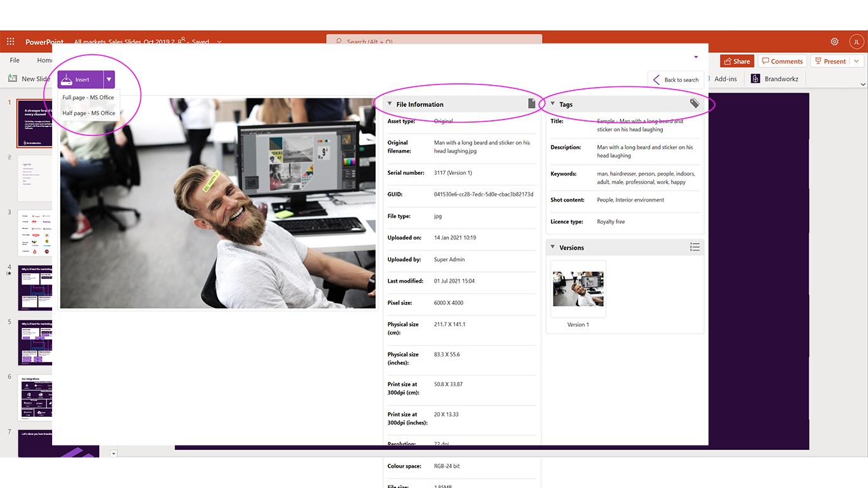Select slide 4 thumbnail
868x488 pixels.
pyautogui.click(x=35, y=288)
